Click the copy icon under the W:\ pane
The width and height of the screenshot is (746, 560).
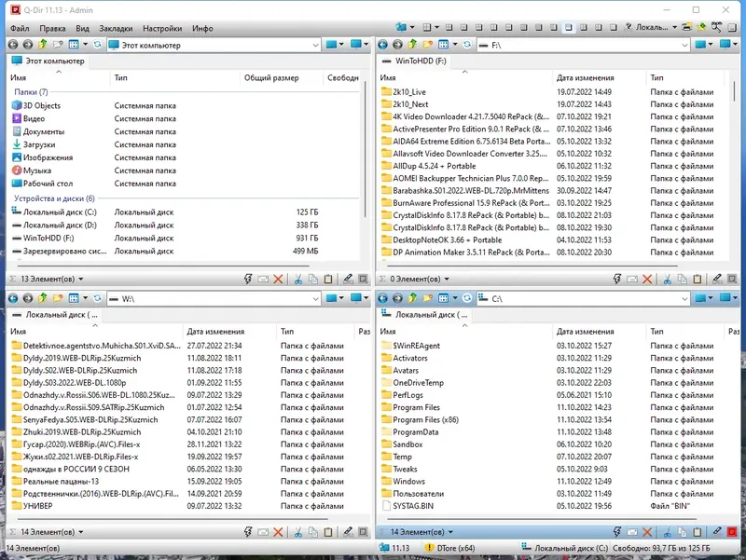tap(313, 532)
